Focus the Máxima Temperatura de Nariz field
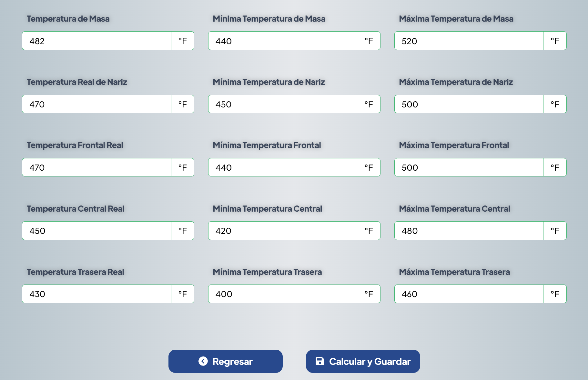The width and height of the screenshot is (588, 380). pyautogui.click(x=469, y=104)
